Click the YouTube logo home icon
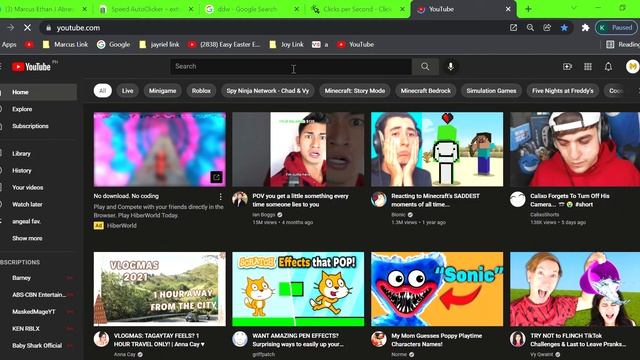This screenshot has width=640, height=360. [x=31, y=67]
